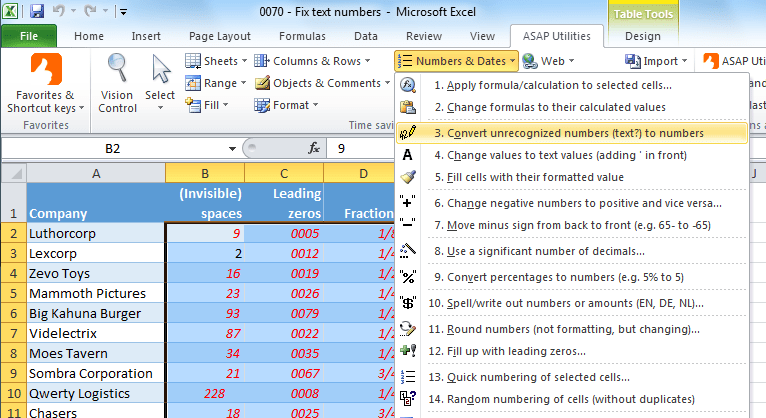Choose Apply formula/calculation to selected cells
This screenshot has width=766, height=418.
click(572, 85)
